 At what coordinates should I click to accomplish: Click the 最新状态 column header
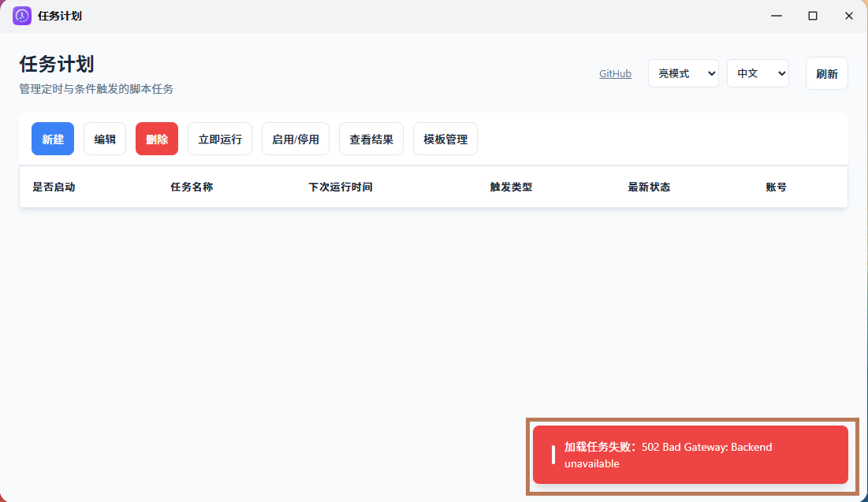click(649, 187)
